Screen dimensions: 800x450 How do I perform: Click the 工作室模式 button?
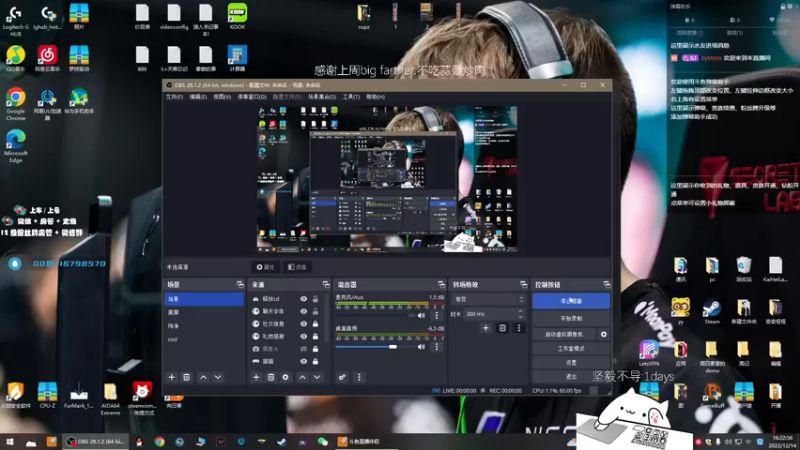click(x=571, y=348)
